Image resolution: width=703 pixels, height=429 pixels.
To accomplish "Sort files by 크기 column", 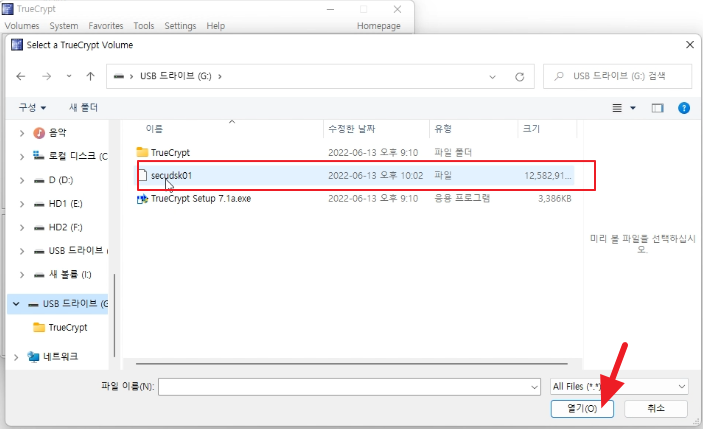I will click(531, 129).
